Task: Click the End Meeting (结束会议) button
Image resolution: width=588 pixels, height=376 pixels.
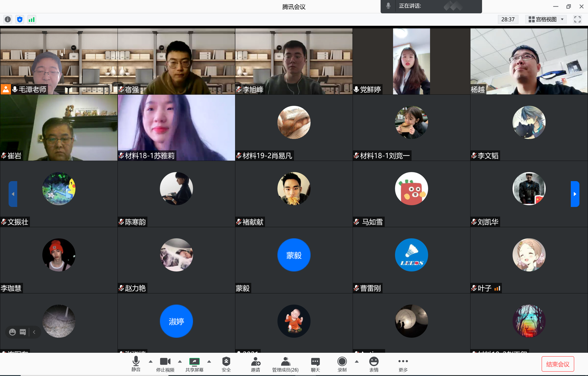Action: coord(557,364)
